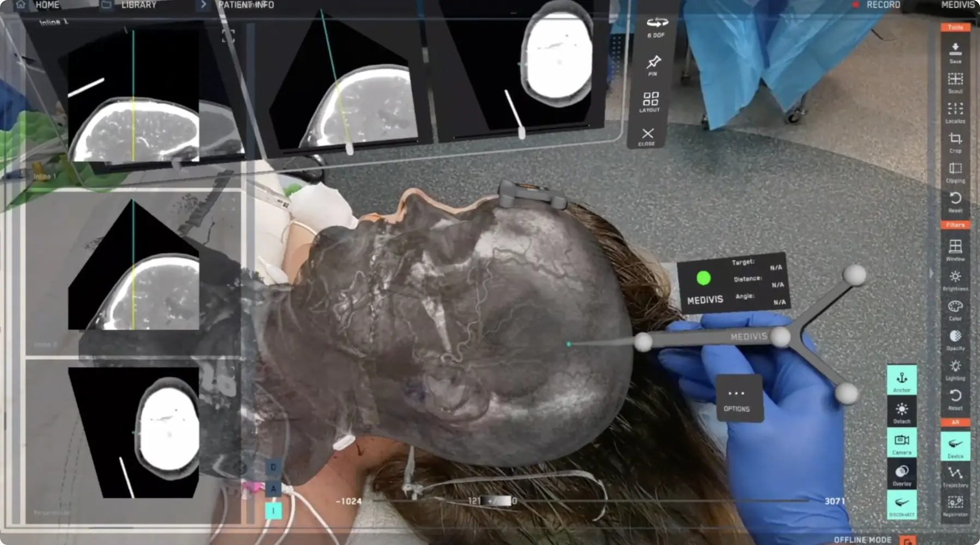Open the Options menu
The image size is (980, 545).
738,397
